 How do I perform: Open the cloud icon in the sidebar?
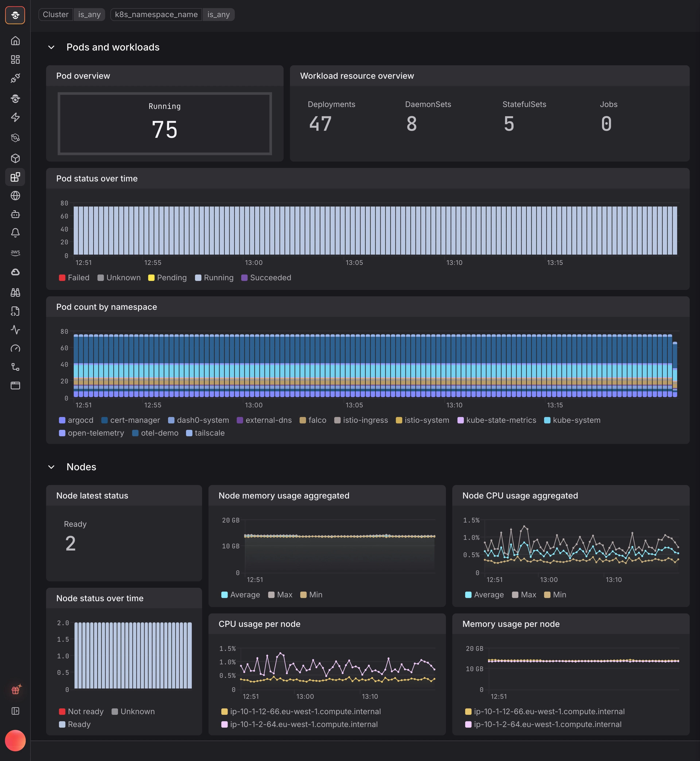(15, 272)
